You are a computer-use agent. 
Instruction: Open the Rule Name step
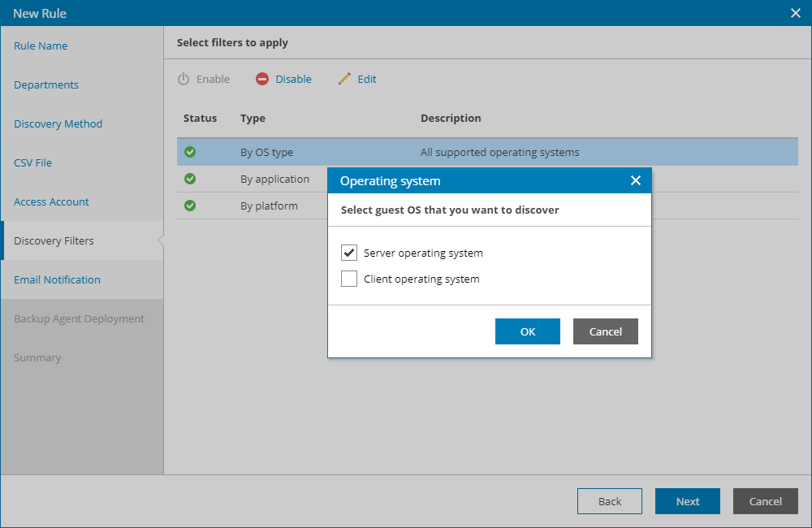click(x=41, y=45)
